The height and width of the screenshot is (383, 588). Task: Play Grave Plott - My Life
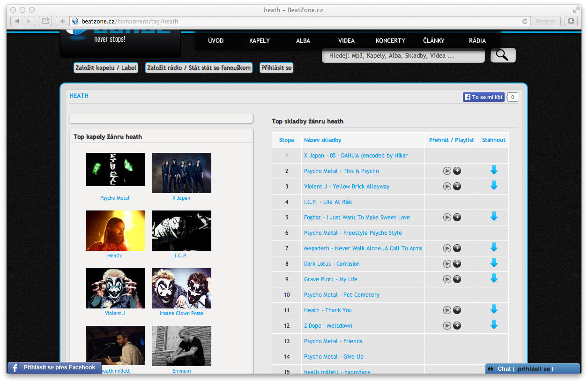pos(447,279)
